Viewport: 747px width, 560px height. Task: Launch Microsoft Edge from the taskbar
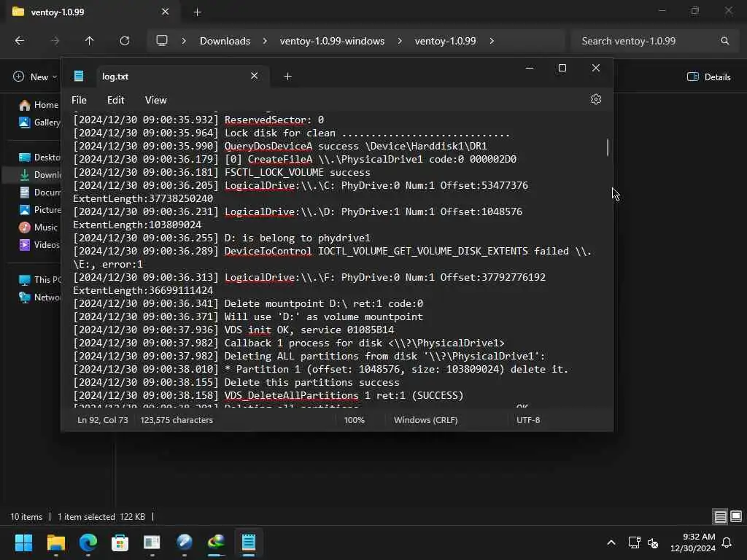tap(88, 542)
